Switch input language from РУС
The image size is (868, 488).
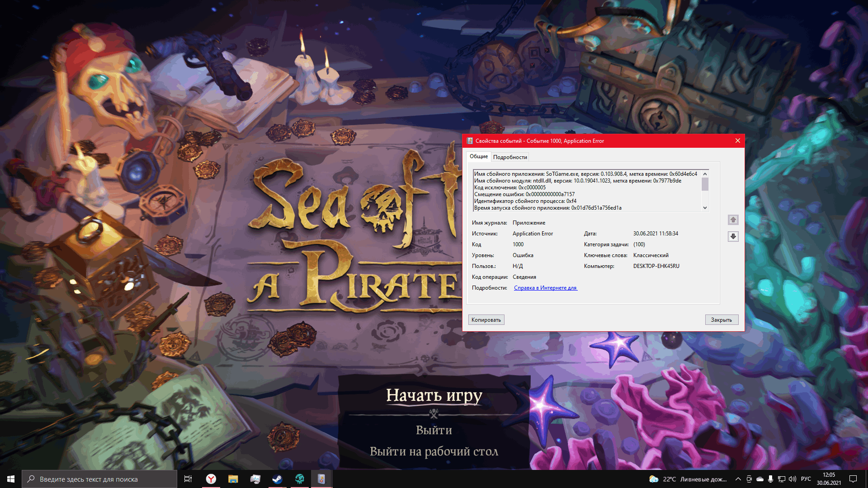(806, 479)
